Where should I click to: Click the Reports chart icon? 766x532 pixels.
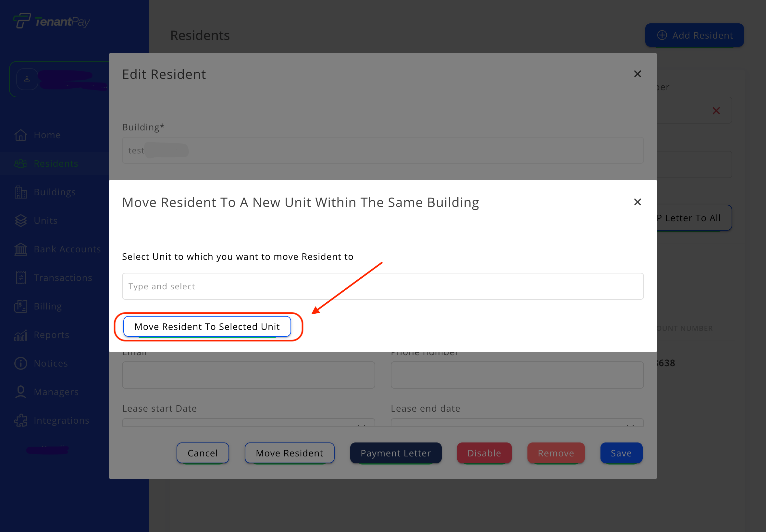tap(21, 335)
